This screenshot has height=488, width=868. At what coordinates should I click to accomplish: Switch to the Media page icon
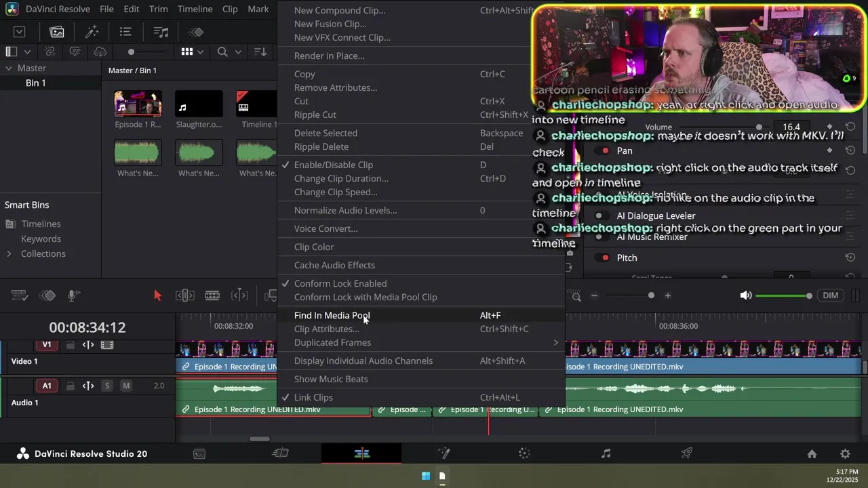pyautogui.click(x=199, y=454)
